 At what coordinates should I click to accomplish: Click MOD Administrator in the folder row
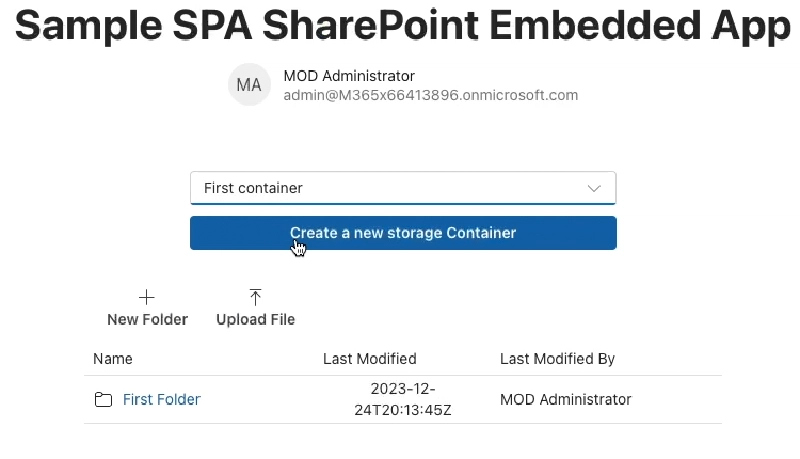point(565,400)
